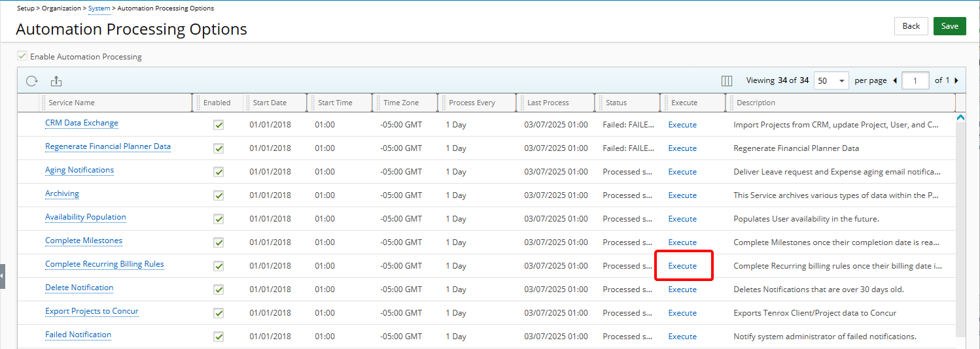Uncheck Enabled for Archiving
This screenshot has height=349, width=980.
click(219, 195)
